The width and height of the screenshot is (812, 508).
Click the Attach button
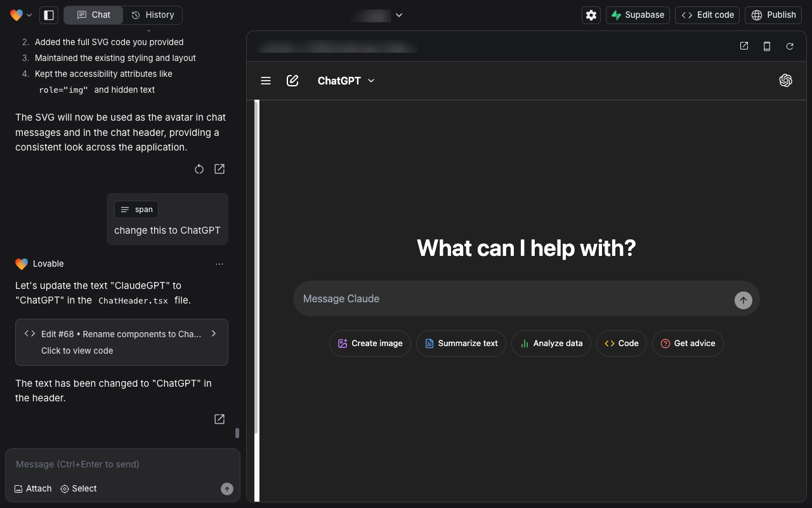point(33,488)
